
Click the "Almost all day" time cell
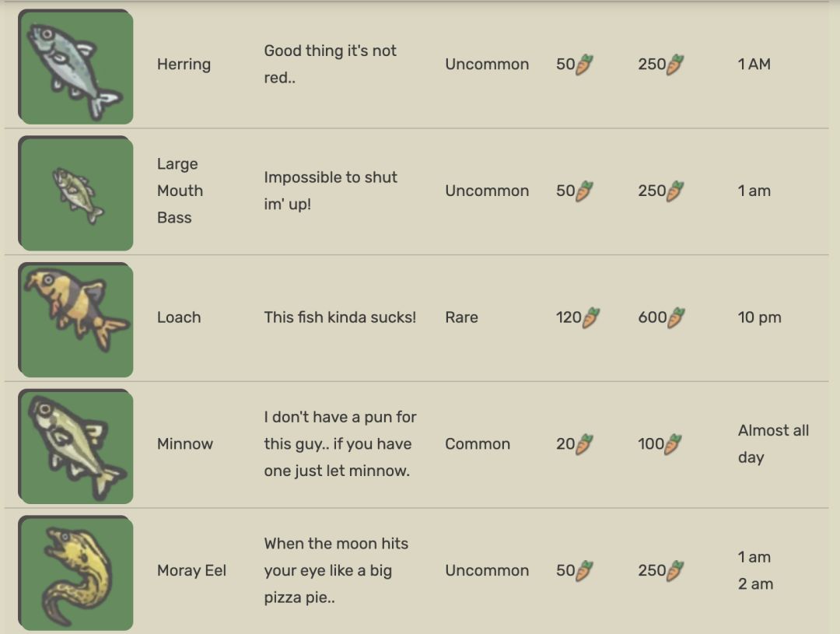point(773,444)
